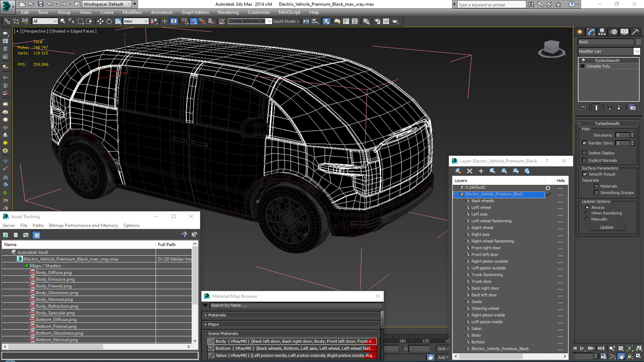The width and height of the screenshot is (644, 362).
Task: Click the Asset Tracking horizontal scrollbar
Action: [x=97, y=347]
